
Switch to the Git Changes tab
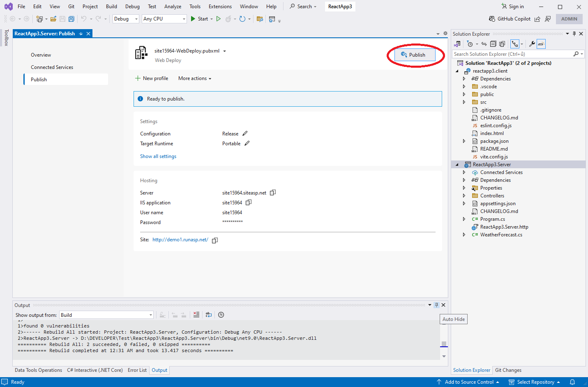pos(508,370)
